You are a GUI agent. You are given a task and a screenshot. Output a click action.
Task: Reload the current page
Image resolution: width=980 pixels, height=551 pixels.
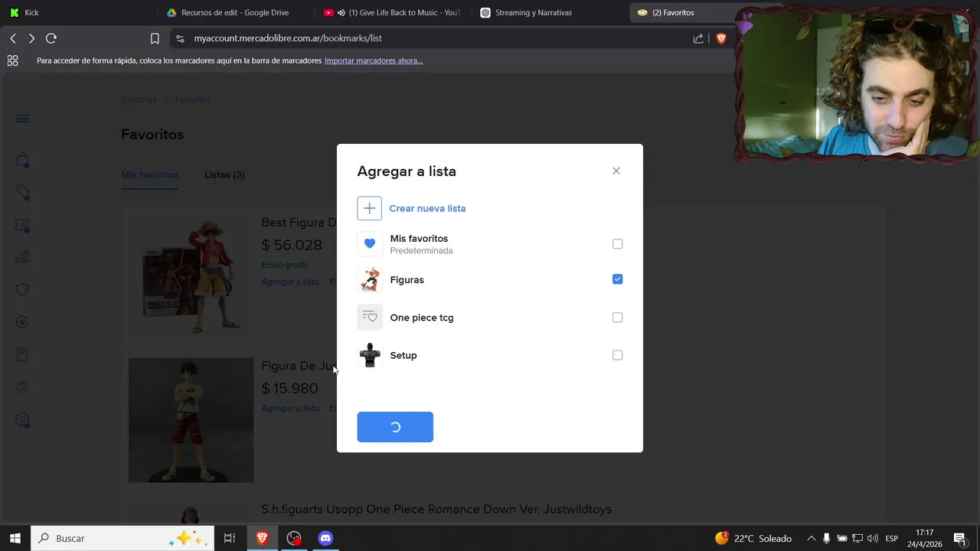click(x=51, y=38)
